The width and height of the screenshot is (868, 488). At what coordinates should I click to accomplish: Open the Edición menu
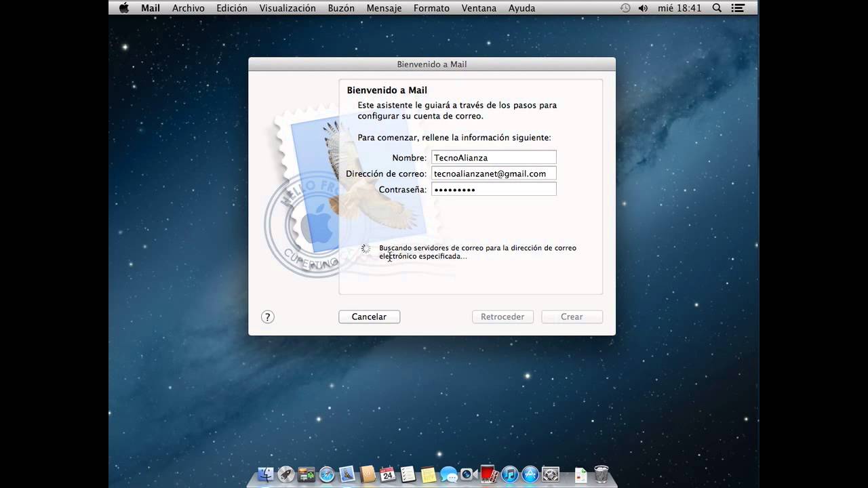coord(232,8)
